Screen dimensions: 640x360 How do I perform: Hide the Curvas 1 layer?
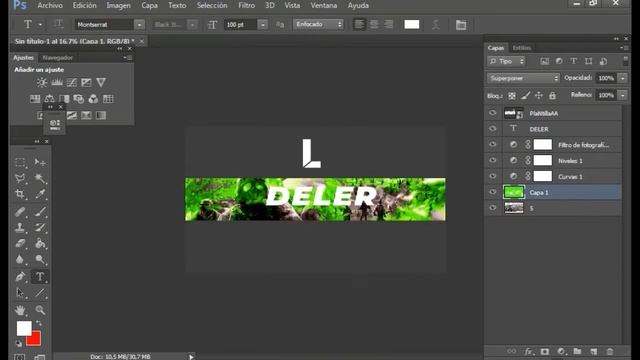[x=493, y=176]
